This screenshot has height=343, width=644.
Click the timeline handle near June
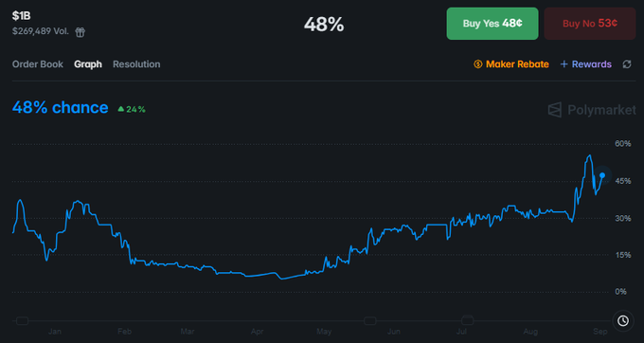pos(370,320)
